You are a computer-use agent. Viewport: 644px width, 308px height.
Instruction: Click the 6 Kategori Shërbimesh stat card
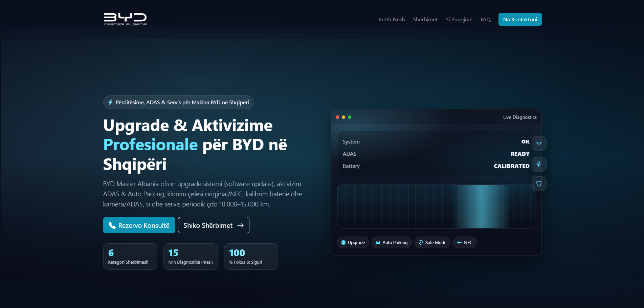[x=130, y=257]
